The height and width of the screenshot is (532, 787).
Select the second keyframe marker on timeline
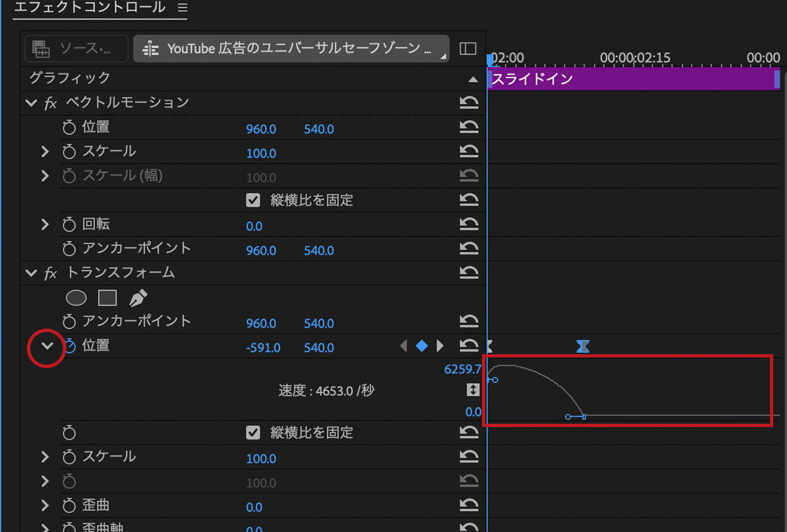[582, 346]
